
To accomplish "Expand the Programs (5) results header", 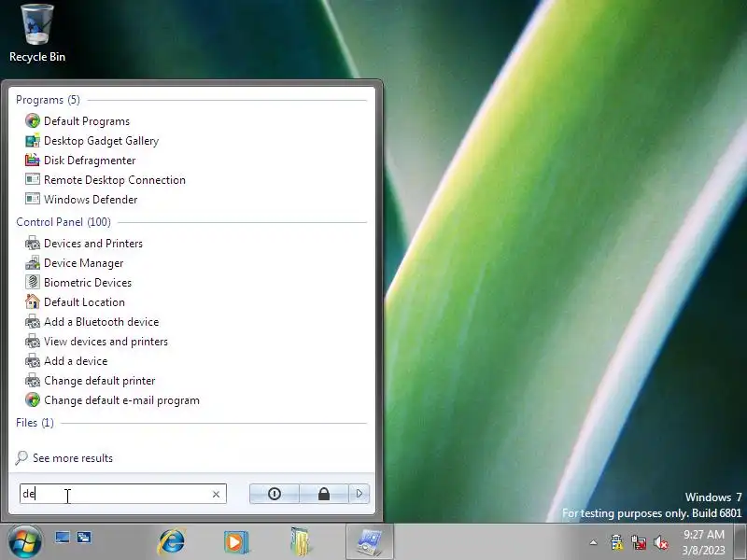I will tap(49, 100).
